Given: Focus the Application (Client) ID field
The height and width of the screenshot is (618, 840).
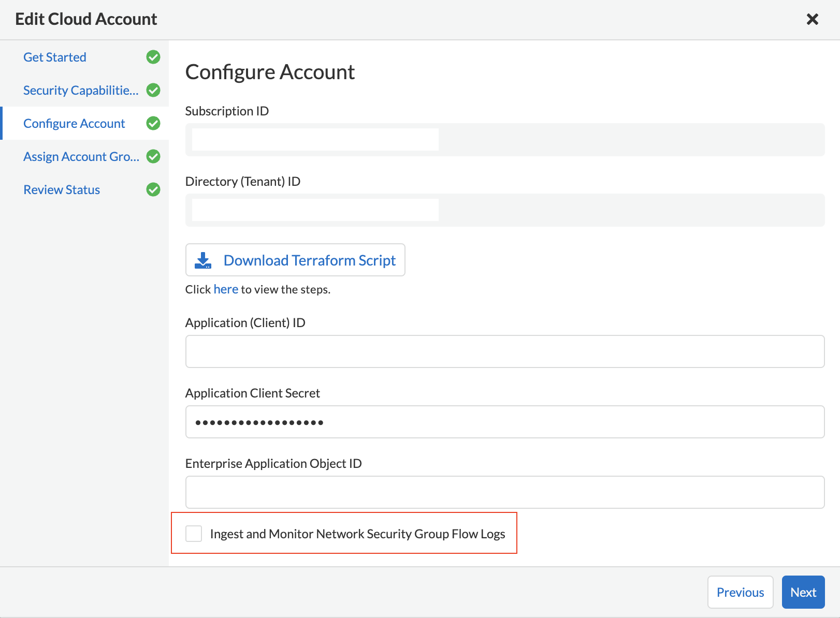Looking at the screenshot, I should pyautogui.click(x=504, y=351).
